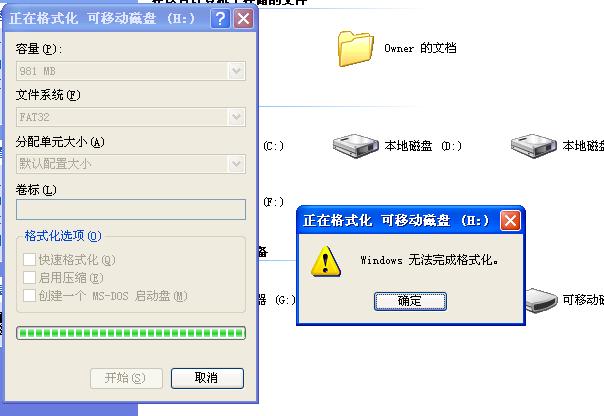Check 创建一个 MS-DOS 启动盘 option
The image size is (604, 416).
[x=29, y=296]
